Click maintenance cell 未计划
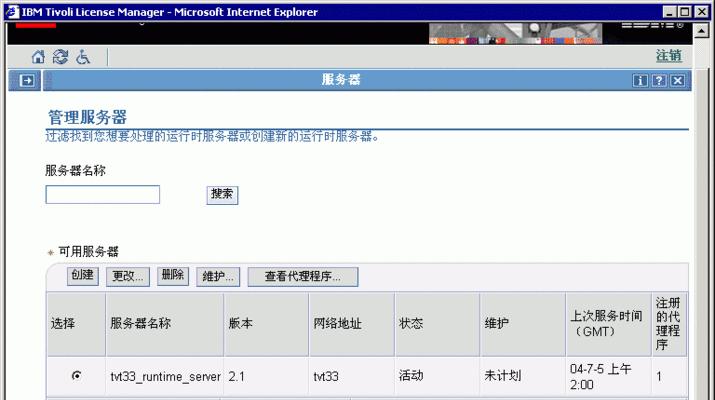The height and width of the screenshot is (400, 715). tap(523, 377)
